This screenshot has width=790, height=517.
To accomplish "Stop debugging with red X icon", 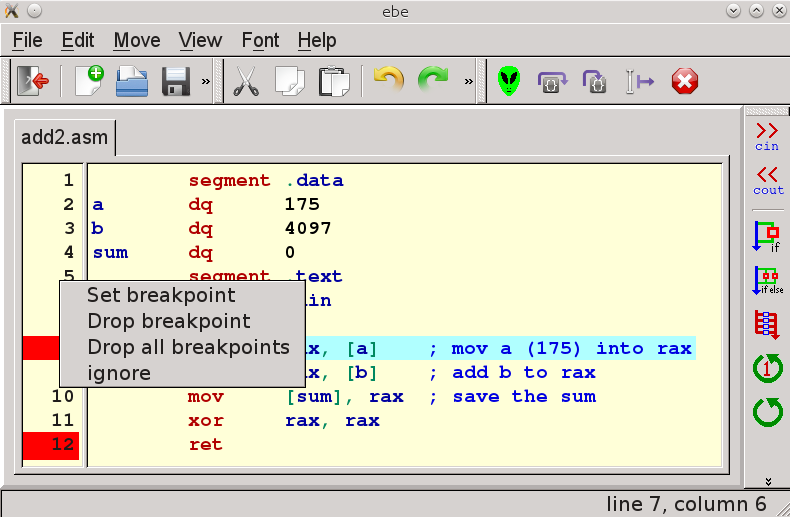I will (685, 81).
